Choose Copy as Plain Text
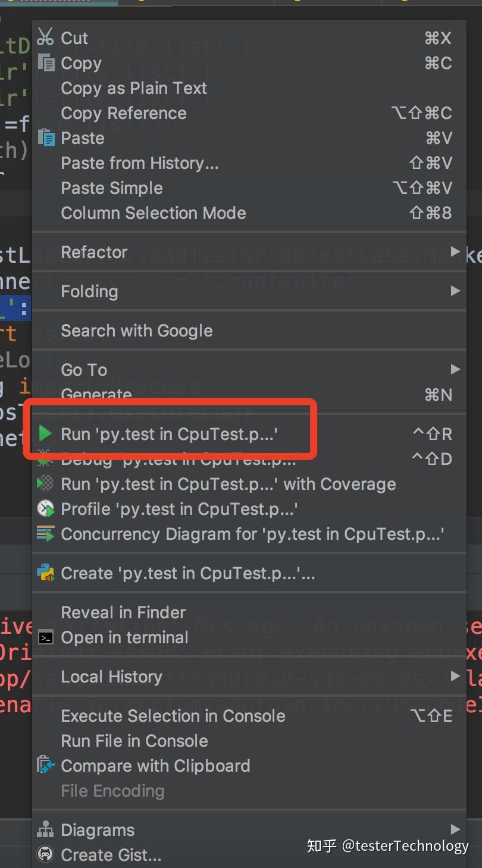Image resolution: width=482 pixels, height=868 pixels. click(134, 88)
